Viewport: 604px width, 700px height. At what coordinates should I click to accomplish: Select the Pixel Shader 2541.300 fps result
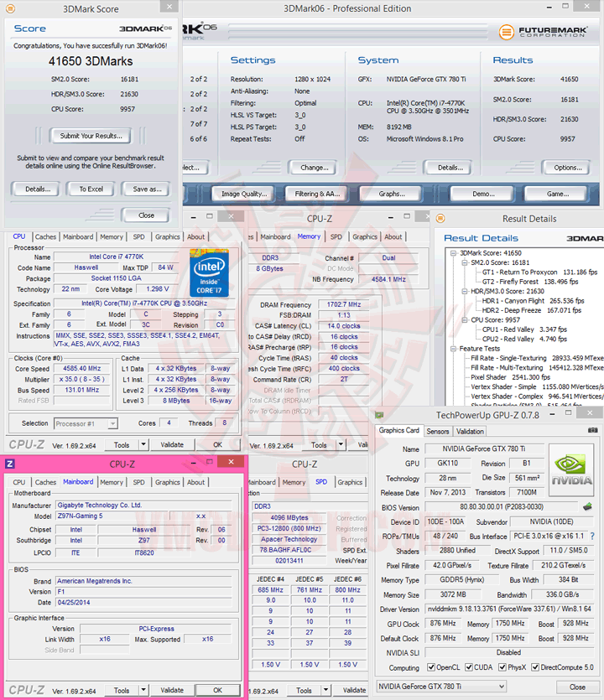[510, 377]
